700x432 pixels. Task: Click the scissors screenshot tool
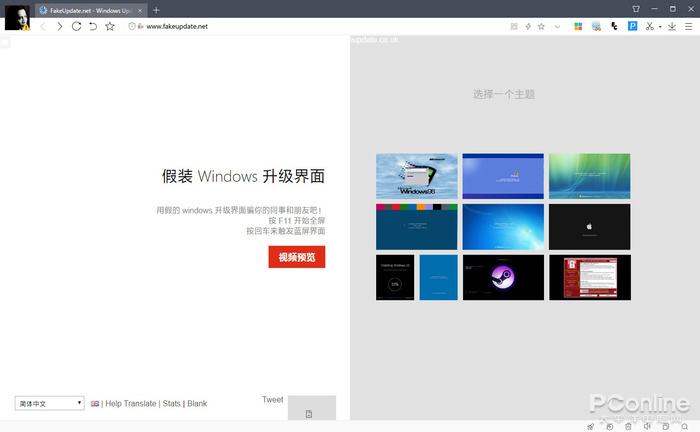pyautogui.click(x=650, y=26)
